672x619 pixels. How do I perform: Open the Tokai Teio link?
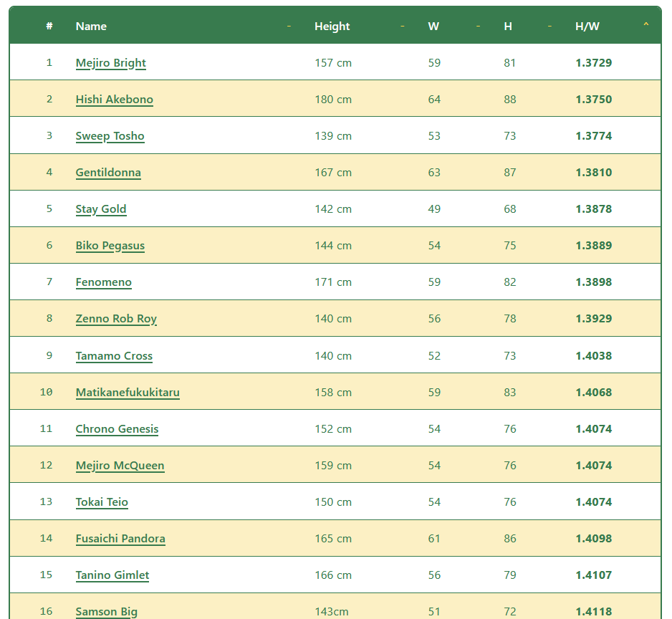coord(102,502)
